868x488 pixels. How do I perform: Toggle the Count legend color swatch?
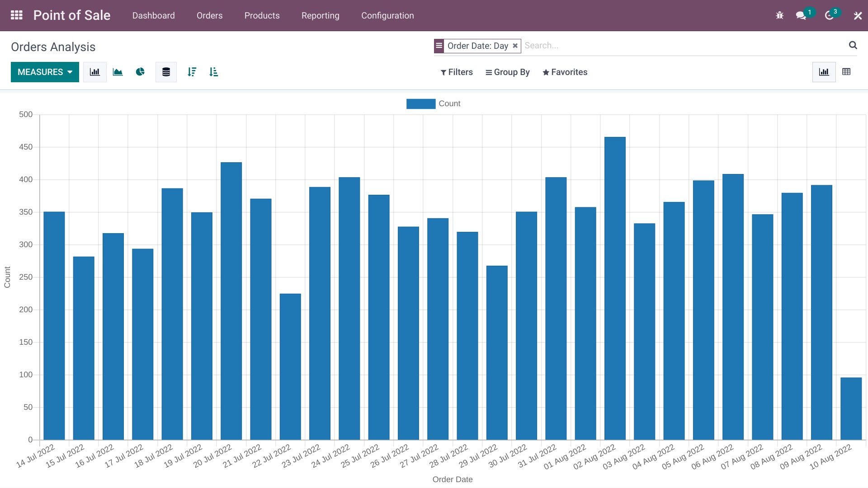point(420,103)
